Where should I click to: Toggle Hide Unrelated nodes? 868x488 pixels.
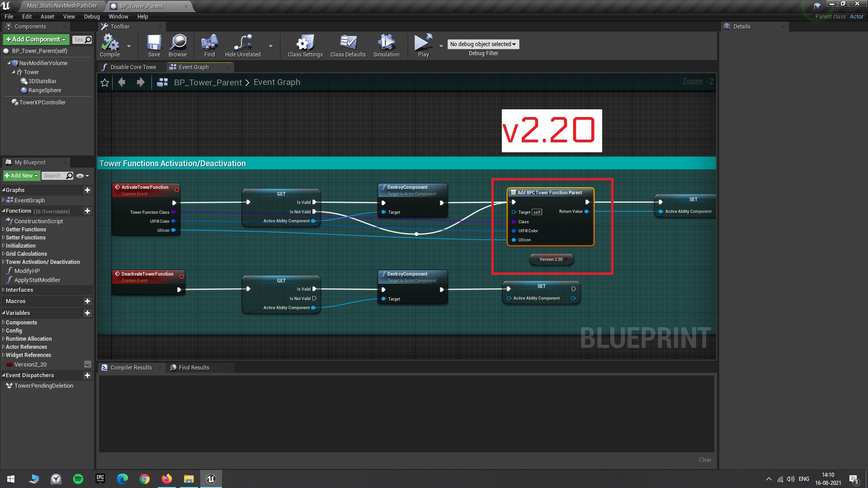243,45
